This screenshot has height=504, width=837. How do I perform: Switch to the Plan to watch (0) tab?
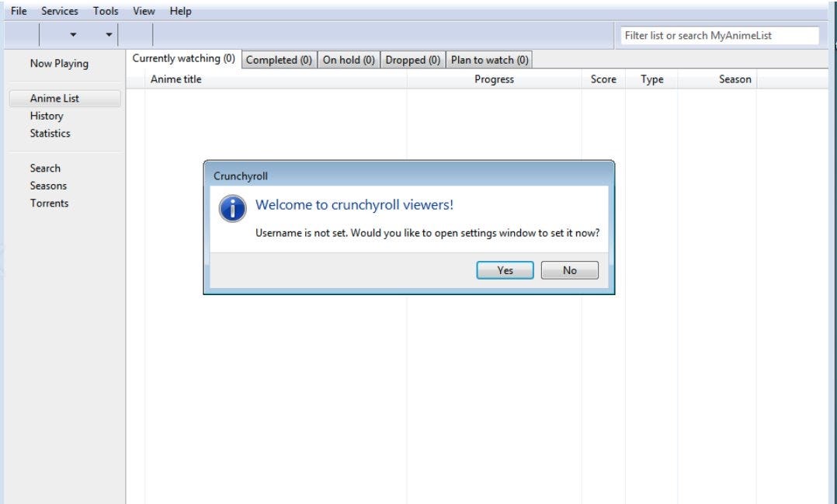tap(489, 60)
